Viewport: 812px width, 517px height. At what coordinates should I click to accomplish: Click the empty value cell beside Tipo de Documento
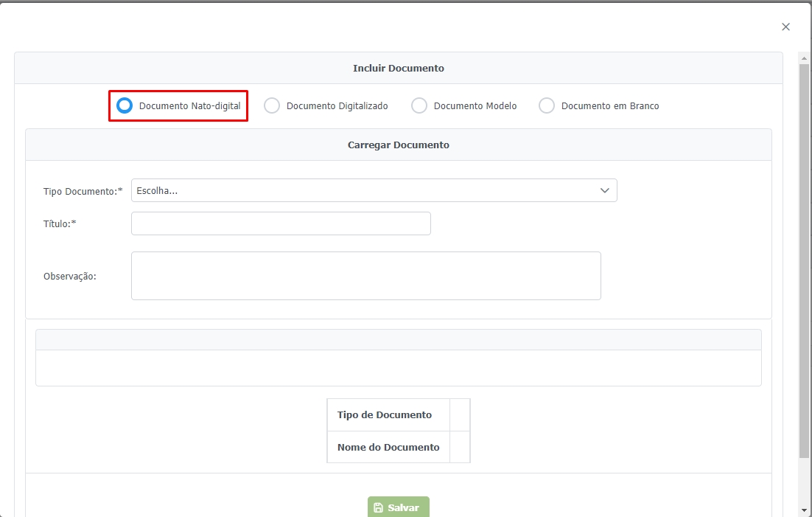pyautogui.click(x=460, y=414)
